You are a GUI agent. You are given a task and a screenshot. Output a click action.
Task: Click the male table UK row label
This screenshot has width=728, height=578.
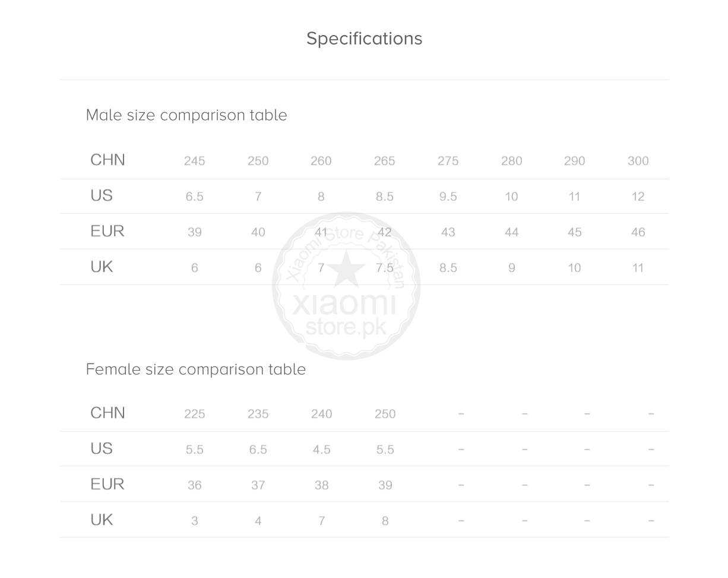click(102, 267)
